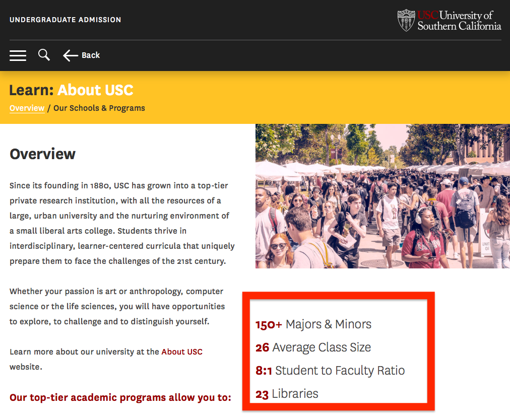Click the Overview section heading
Viewport: 510px width, 420px height.
click(43, 154)
